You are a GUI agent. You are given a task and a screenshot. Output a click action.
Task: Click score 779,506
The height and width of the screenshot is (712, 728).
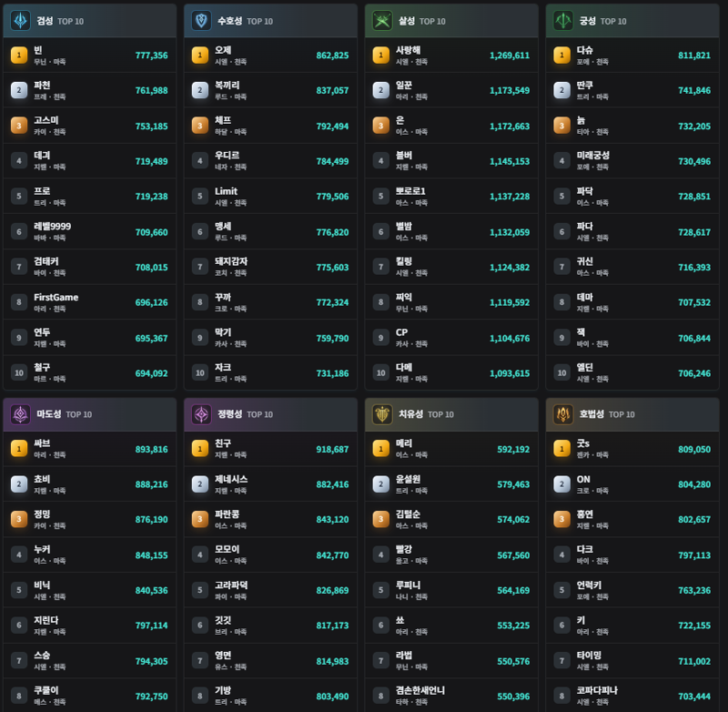click(x=332, y=197)
